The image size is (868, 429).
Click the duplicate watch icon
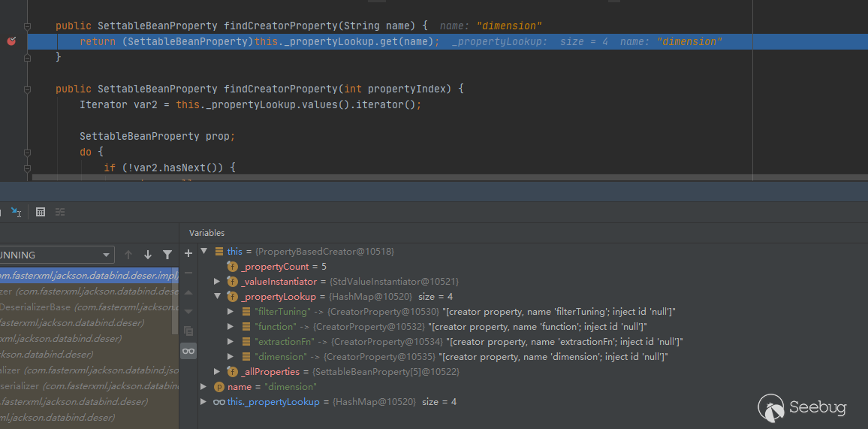click(x=188, y=331)
